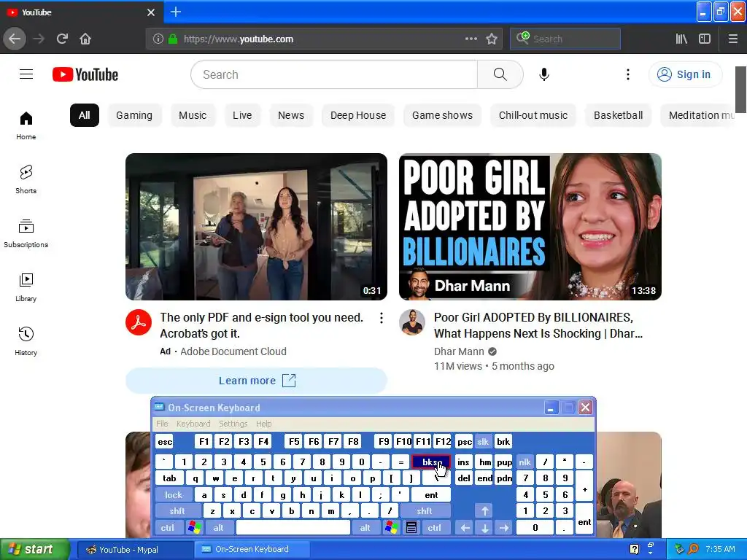Click the esc key on On-Screen Keyboard
The image size is (747, 560).
coord(165,442)
